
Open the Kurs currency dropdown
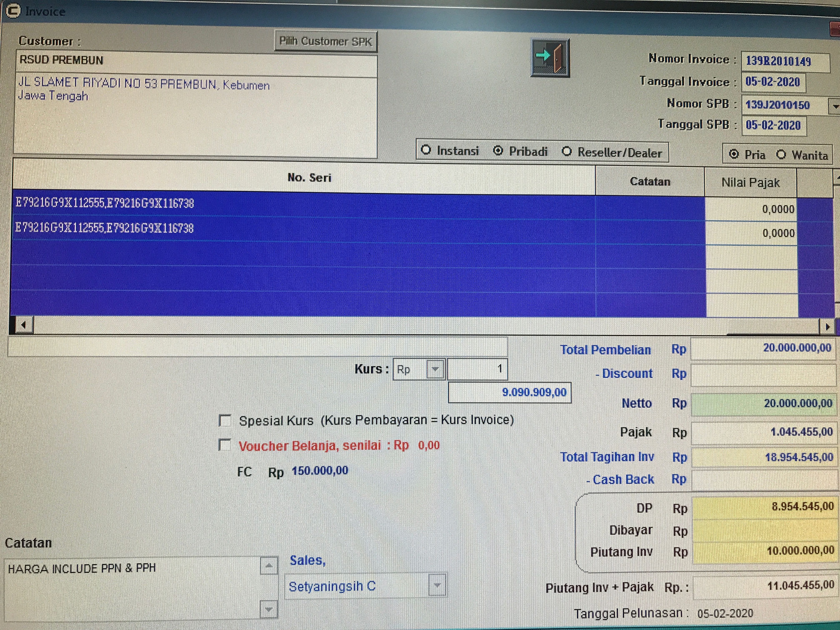435,369
